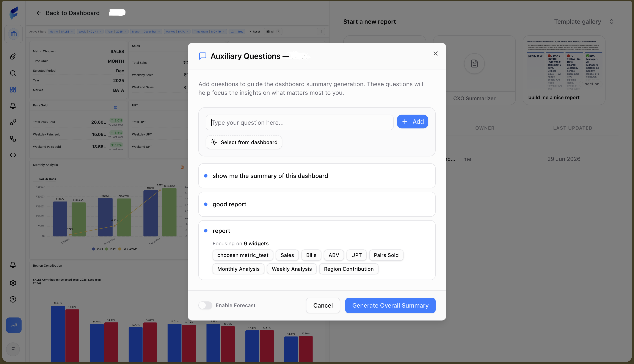
Task: Click the Add question button
Action: [413, 121]
